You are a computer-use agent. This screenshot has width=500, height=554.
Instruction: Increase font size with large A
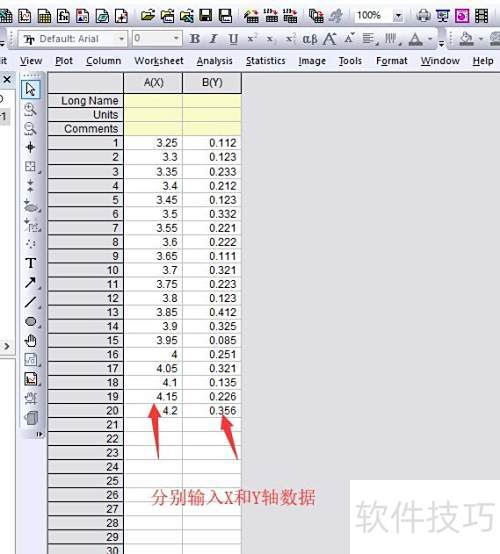point(330,39)
